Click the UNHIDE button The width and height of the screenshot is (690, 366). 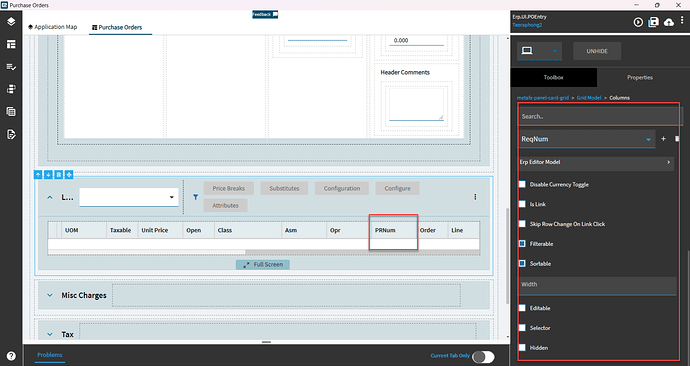[x=597, y=51]
